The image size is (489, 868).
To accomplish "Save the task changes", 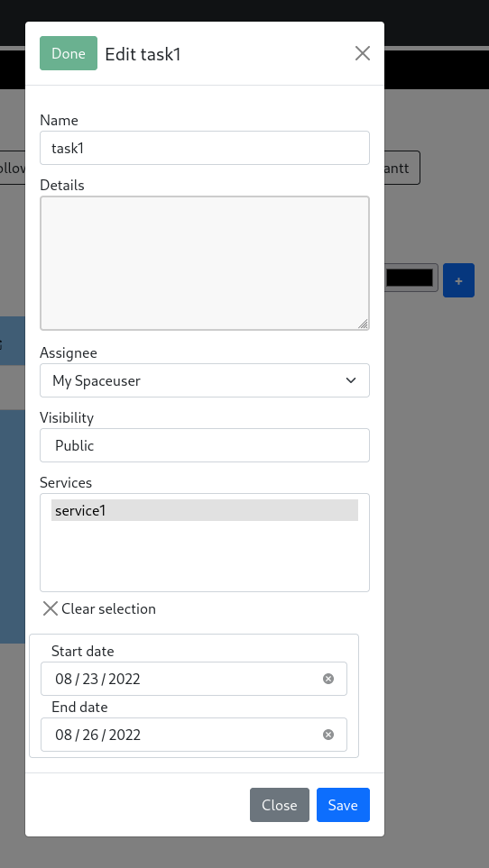I will pyautogui.click(x=343, y=805).
